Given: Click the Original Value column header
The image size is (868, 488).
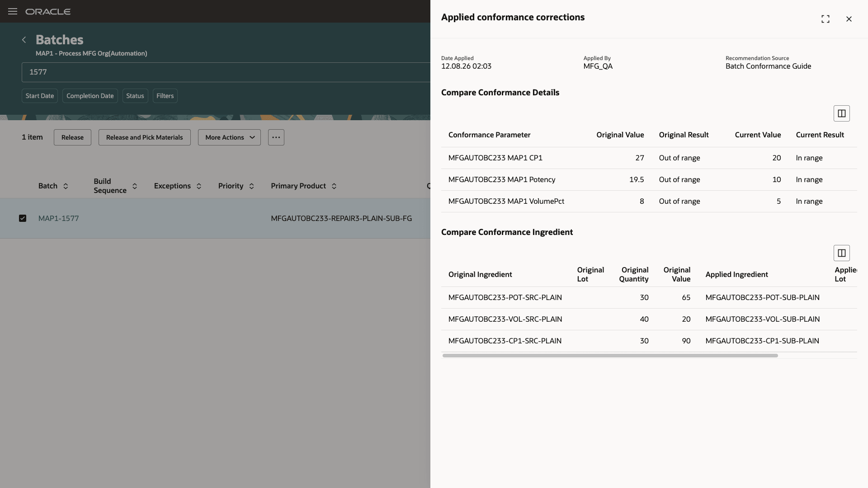Looking at the screenshot, I should point(620,135).
